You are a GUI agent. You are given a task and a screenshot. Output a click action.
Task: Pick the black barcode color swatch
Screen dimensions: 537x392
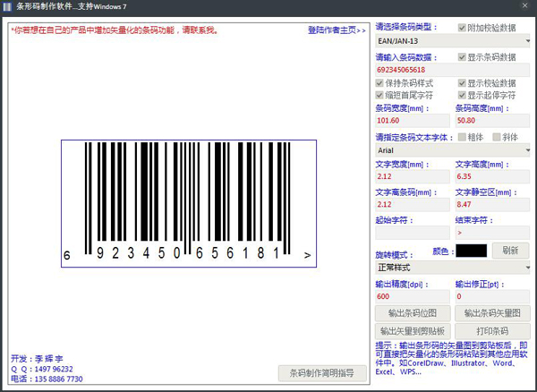[472, 251]
